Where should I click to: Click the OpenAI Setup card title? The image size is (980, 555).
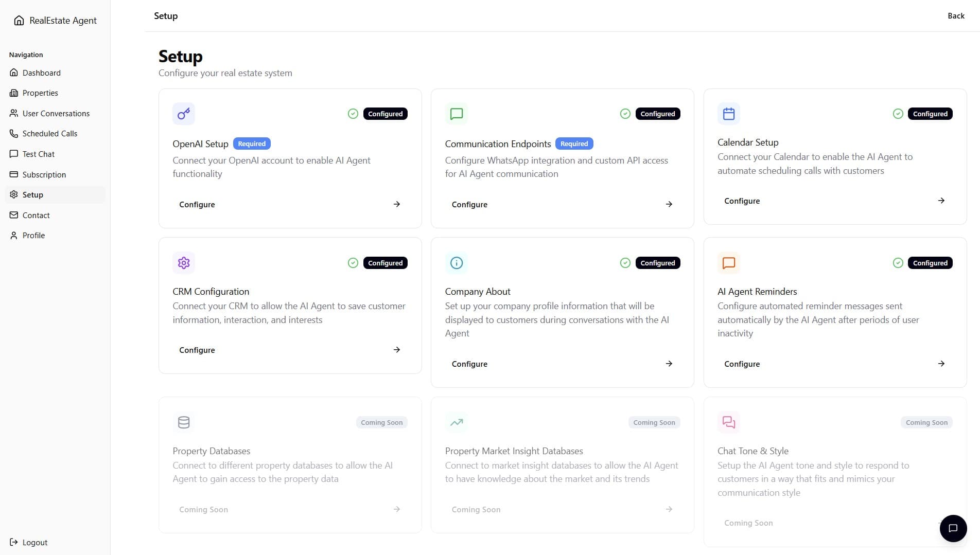coord(200,144)
